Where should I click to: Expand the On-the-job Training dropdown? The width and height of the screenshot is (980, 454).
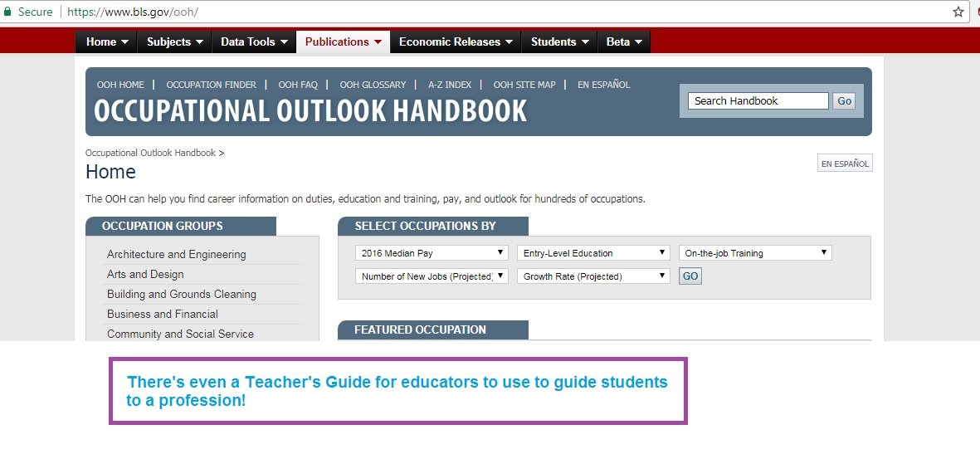(755, 253)
